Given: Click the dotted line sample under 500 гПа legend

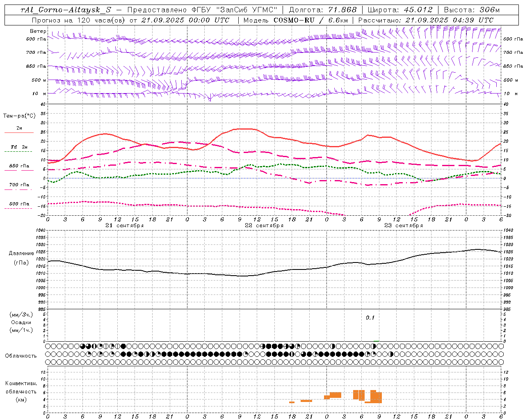Looking at the screenshot, I should tap(18, 208).
